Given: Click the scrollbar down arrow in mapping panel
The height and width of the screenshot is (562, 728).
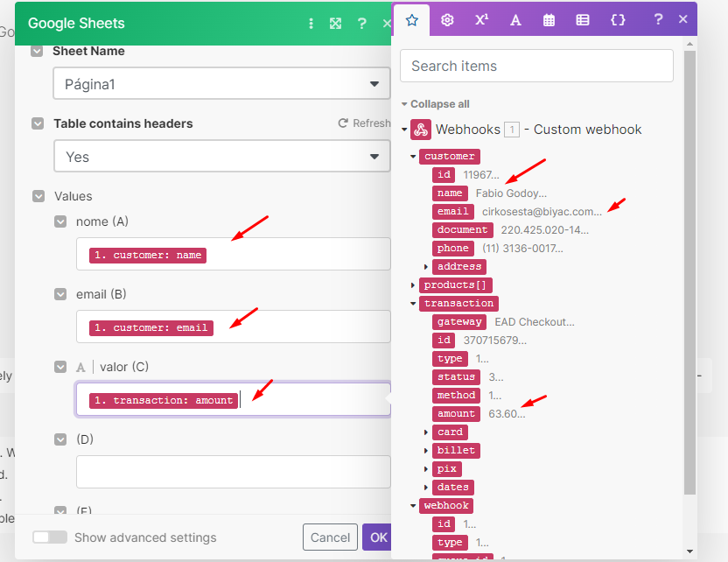Looking at the screenshot, I should tap(689, 551).
